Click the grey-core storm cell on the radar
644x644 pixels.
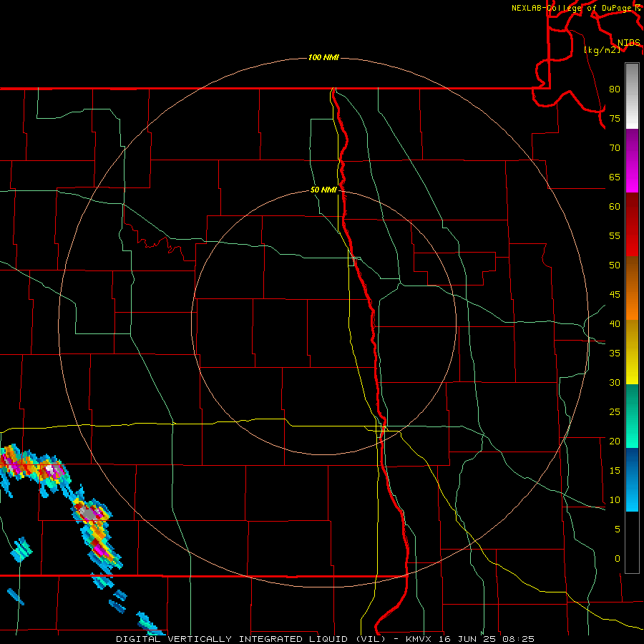[x=88, y=512]
